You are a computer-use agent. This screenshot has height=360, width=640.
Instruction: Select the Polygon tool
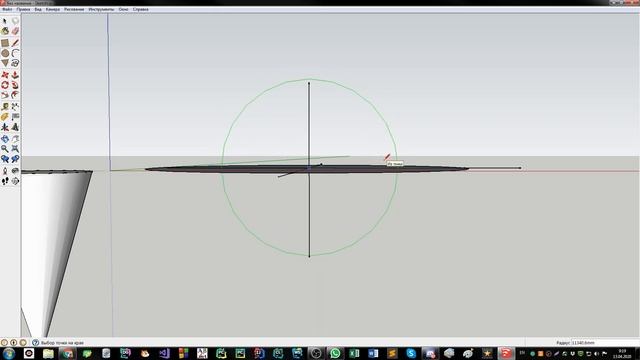(5, 63)
